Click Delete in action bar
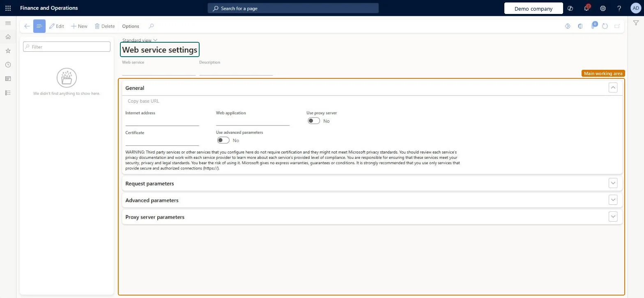This screenshot has width=644, height=298. [x=105, y=26]
